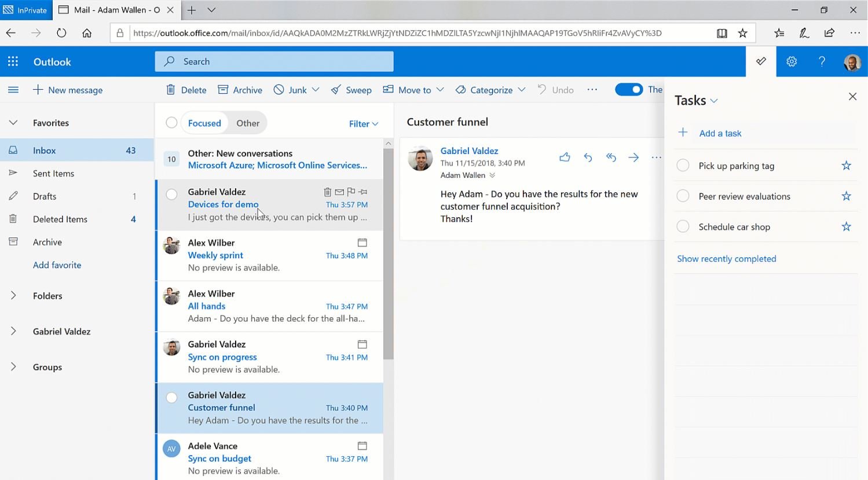
Task: Click Show recently completed link
Action: pos(726,259)
